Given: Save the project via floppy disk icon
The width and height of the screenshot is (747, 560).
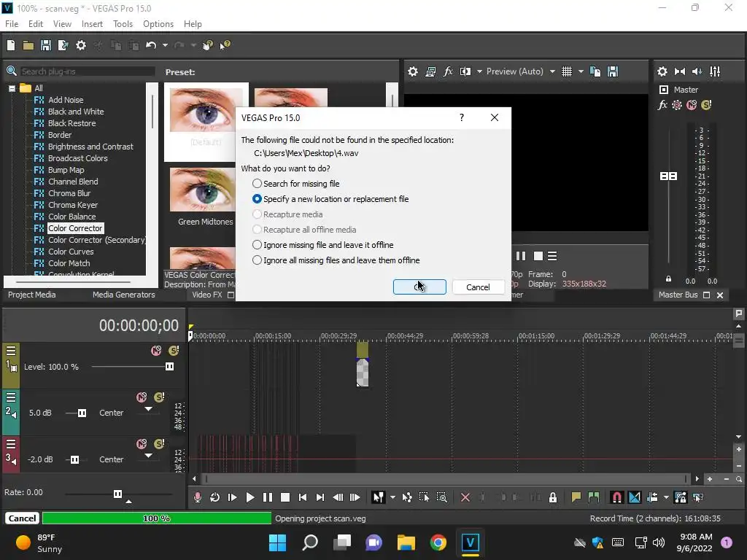Looking at the screenshot, I should point(46,45).
